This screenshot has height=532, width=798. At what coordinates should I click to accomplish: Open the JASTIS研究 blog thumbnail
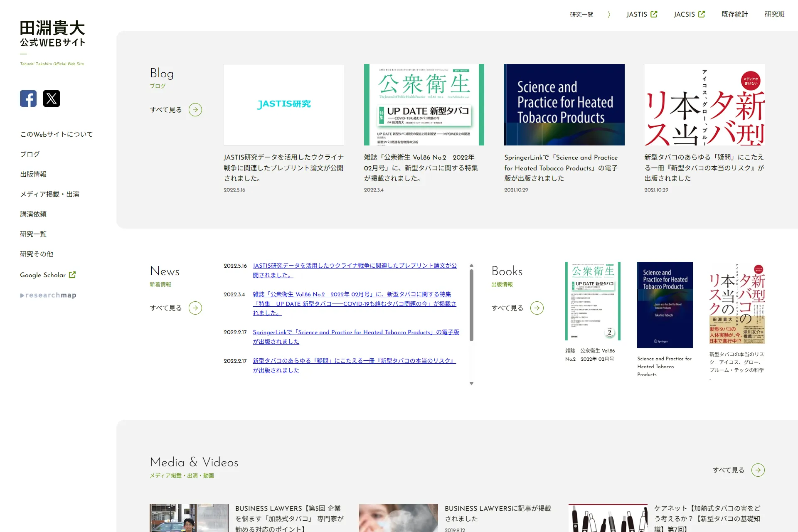coord(284,105)
